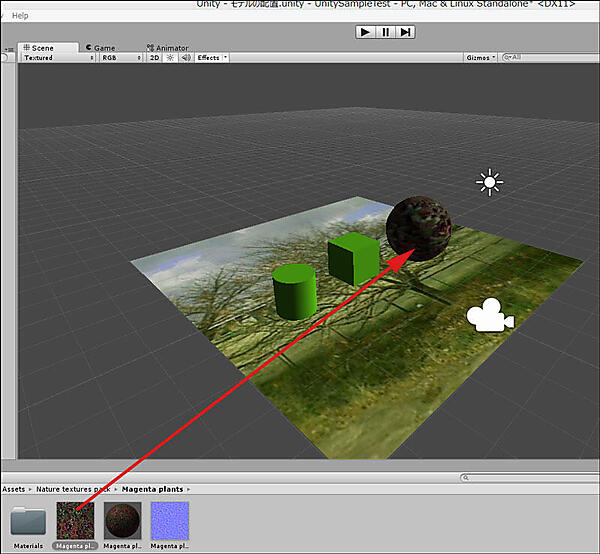Open the Gizmos dropdown
The image size is (600, 554).
click(x=480, y=58)
